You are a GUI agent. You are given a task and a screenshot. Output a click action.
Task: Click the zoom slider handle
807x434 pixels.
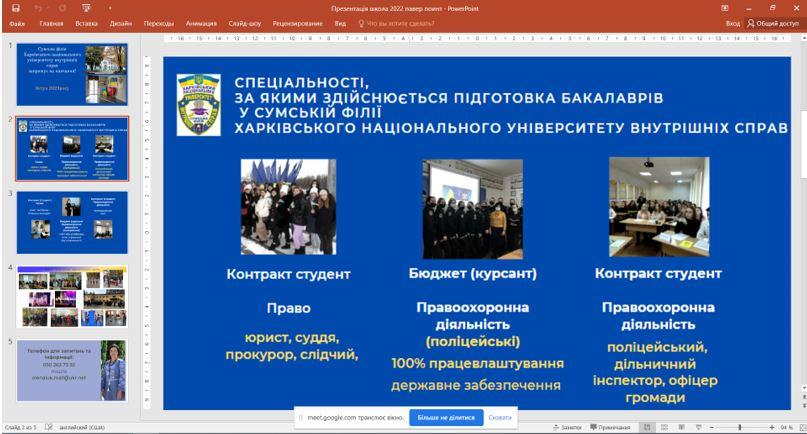point(740,427)
